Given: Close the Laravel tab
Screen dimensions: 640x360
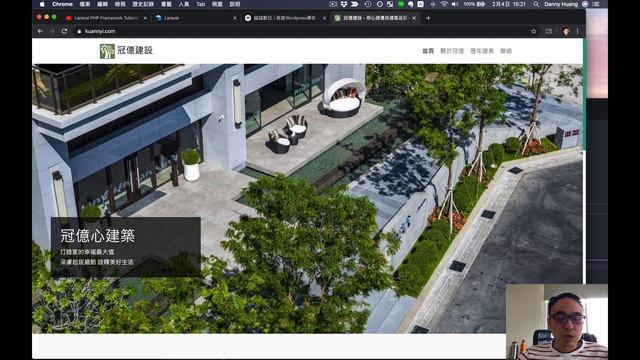Looking at the screenshot, I should (x=235, y=18).
